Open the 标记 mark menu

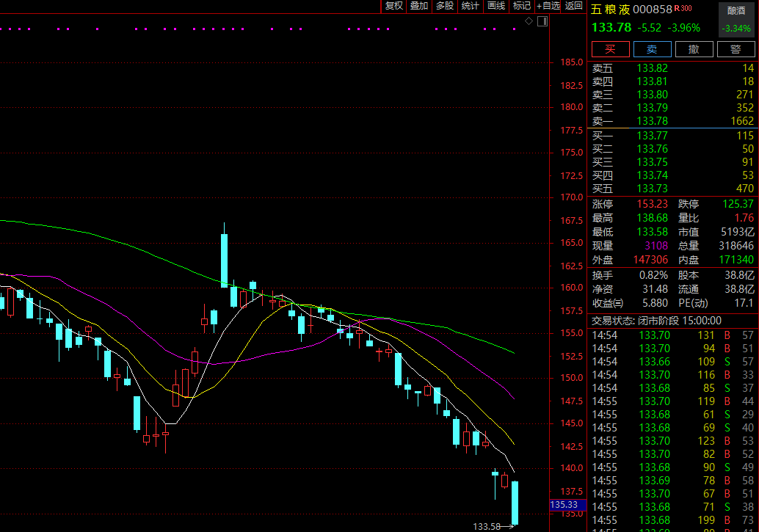pos(522,6)
